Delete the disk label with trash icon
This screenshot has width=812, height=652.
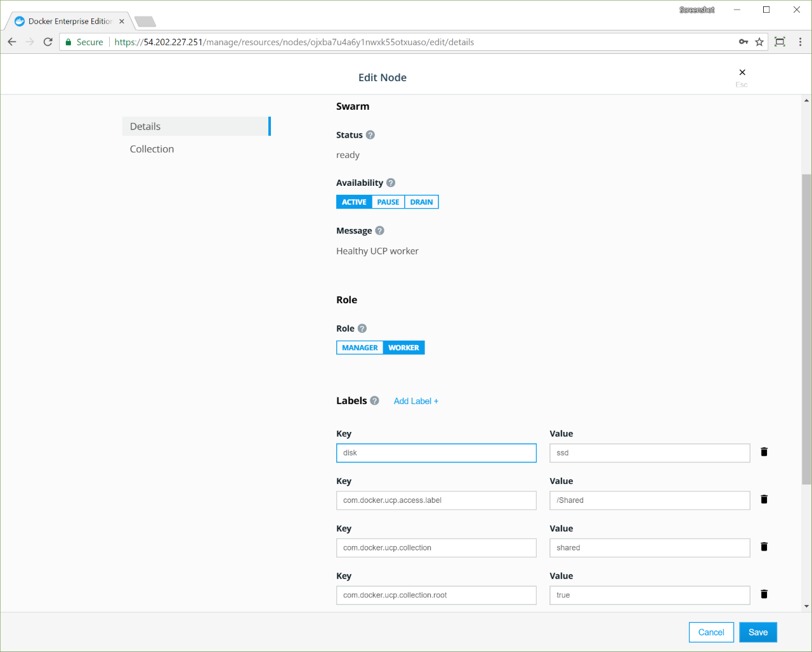pyautogui.click(x=764, y=452)
